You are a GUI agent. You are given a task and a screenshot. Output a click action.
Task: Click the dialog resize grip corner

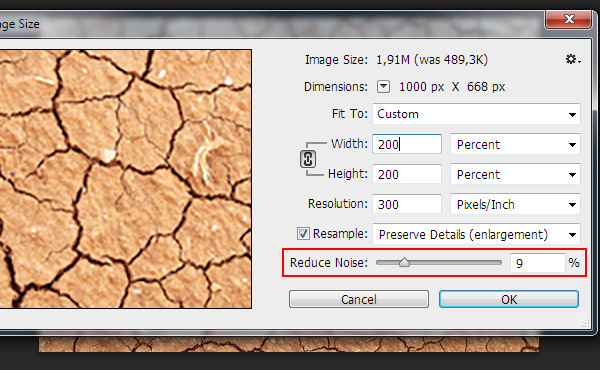(585, 324)
